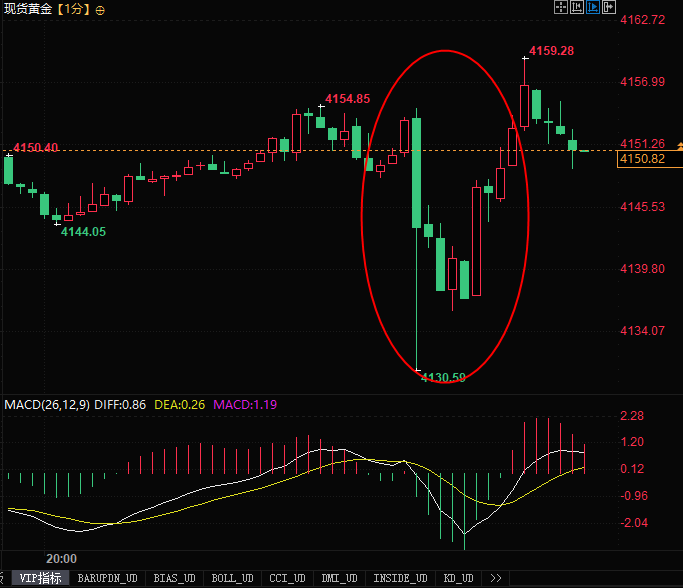
Task: Click the 1.20 MACD axis value
Action: click(x=632, y=442)
